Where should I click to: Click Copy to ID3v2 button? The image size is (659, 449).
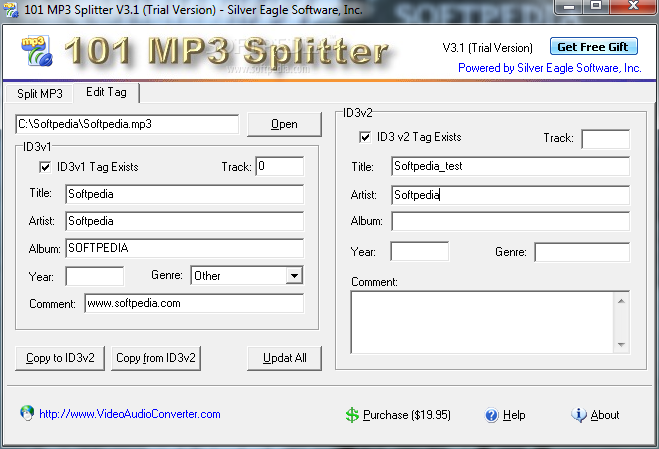(x=60, y=358)
